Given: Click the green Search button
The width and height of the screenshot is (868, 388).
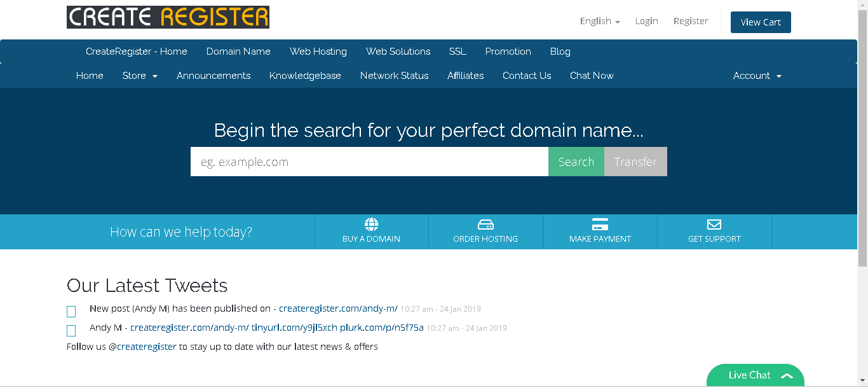Looking at the screenshot, I should click(576, 162).
